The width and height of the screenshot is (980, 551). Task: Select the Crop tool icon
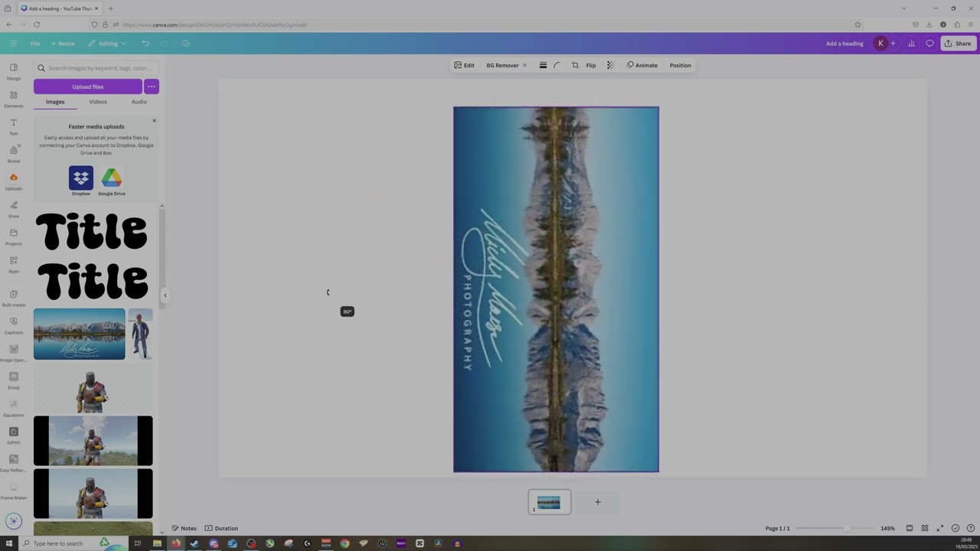point(575,65)
